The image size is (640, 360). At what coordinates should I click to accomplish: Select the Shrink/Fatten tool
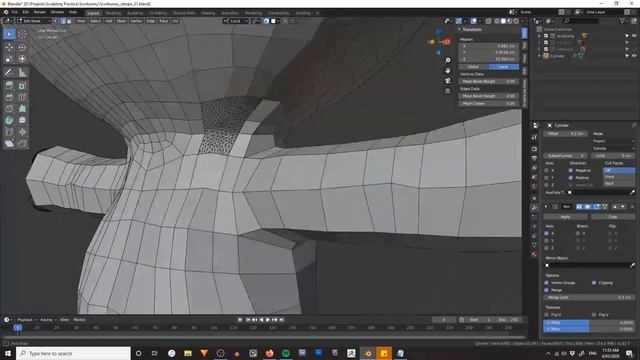pos(22,132)
